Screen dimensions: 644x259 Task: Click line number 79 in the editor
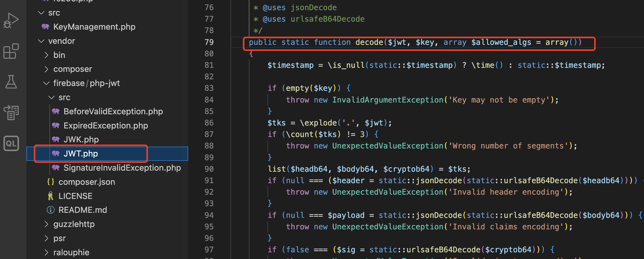[210, 42]
